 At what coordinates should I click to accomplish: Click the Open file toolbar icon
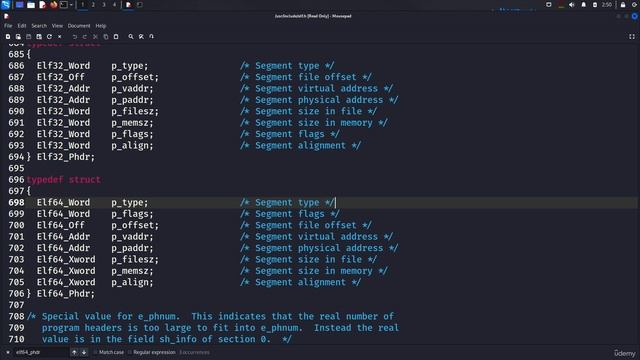[18, 37]
